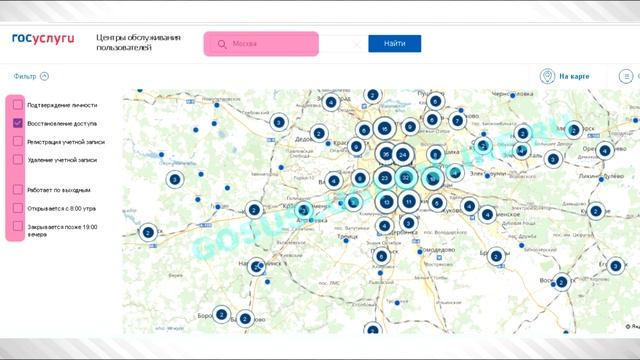Enable Подтверждение личности checkbox
640x360 pixels.
18,104
